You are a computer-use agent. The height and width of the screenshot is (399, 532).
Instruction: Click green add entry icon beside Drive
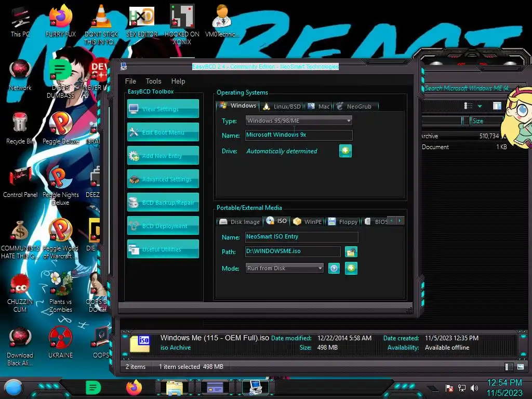(345, 151)
